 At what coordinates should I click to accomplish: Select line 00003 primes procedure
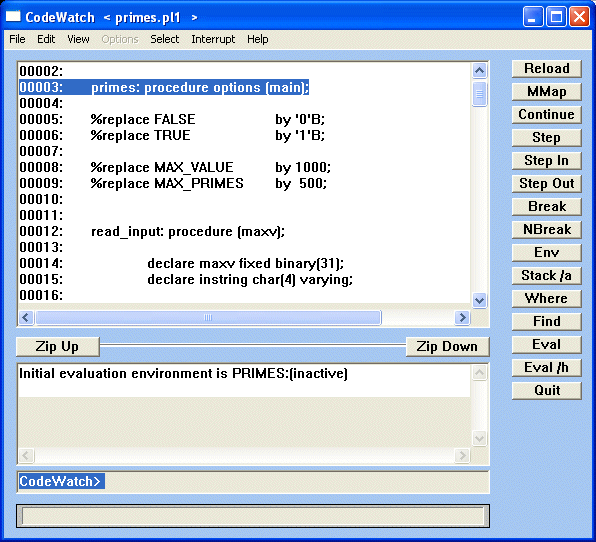coord(164,87)
